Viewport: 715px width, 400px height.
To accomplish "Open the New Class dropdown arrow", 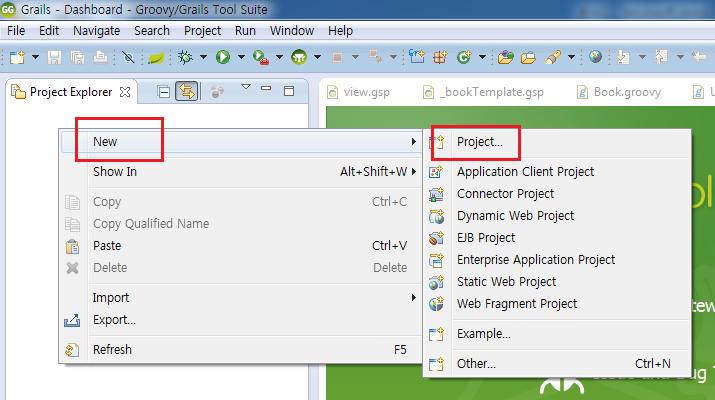I will tap(482, 57).
